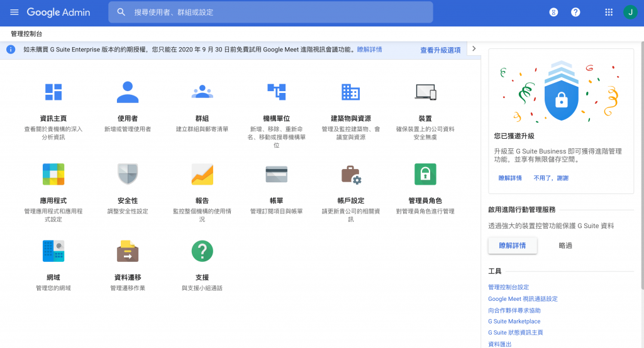Screen dimensions: 644x348
Task: Open the 安全性 security shield icon
Action: tap(128, 174)
